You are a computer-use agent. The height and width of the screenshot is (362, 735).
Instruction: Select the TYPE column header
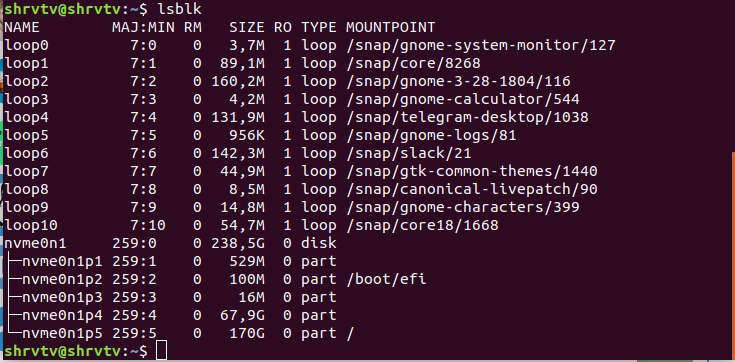[319, 27]
